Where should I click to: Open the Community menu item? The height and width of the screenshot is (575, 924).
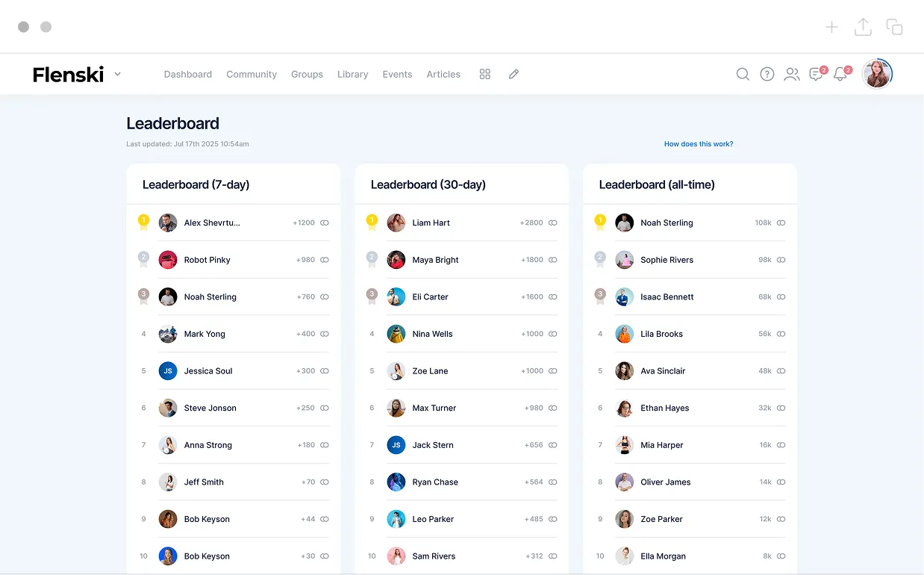pos(252,74)
